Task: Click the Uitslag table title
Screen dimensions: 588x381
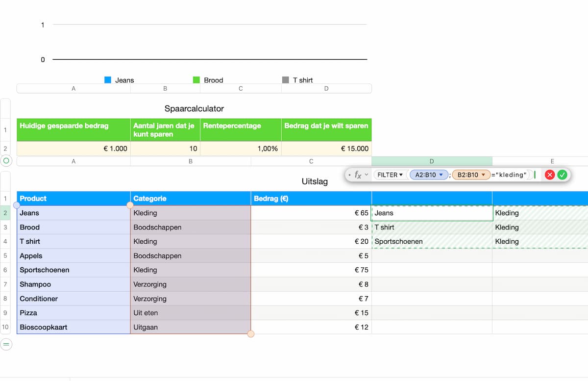Action: coord(315,181)
